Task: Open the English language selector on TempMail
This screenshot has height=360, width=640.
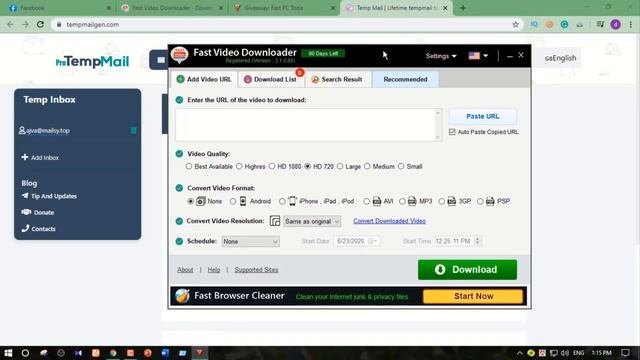Action: pos(560,58)
